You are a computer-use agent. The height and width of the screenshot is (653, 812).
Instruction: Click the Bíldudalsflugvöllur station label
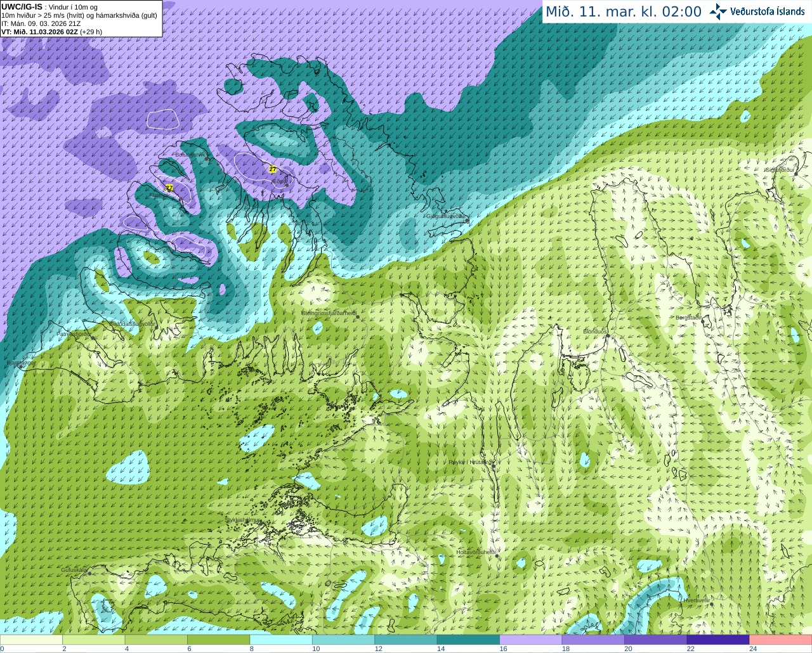coord(133,323)
